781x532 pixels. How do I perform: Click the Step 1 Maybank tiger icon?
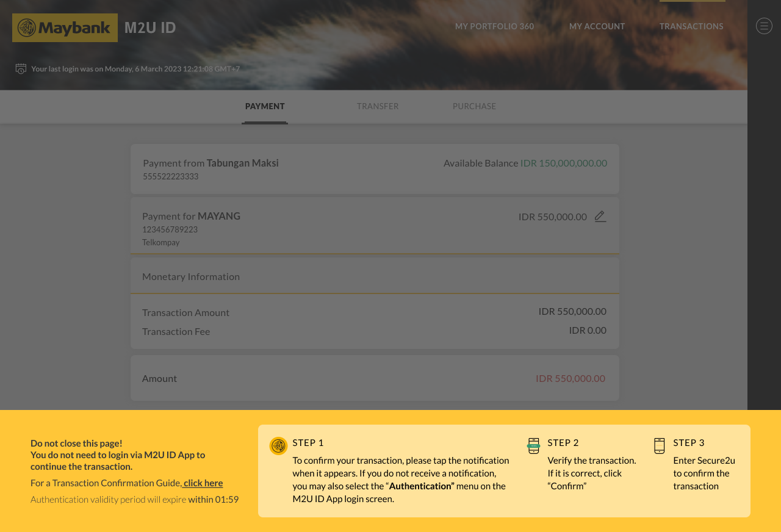coord(278,445)
